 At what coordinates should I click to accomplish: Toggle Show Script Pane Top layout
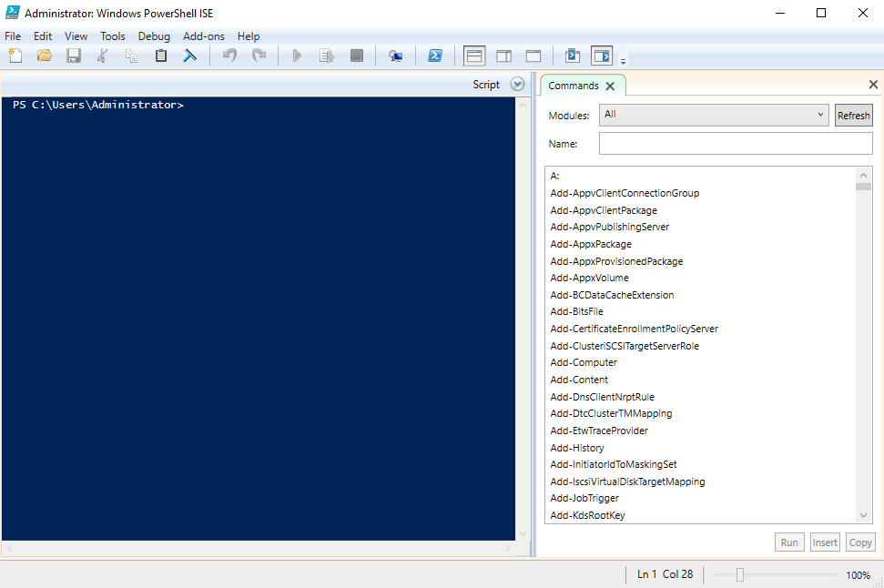tap(474, 56)
